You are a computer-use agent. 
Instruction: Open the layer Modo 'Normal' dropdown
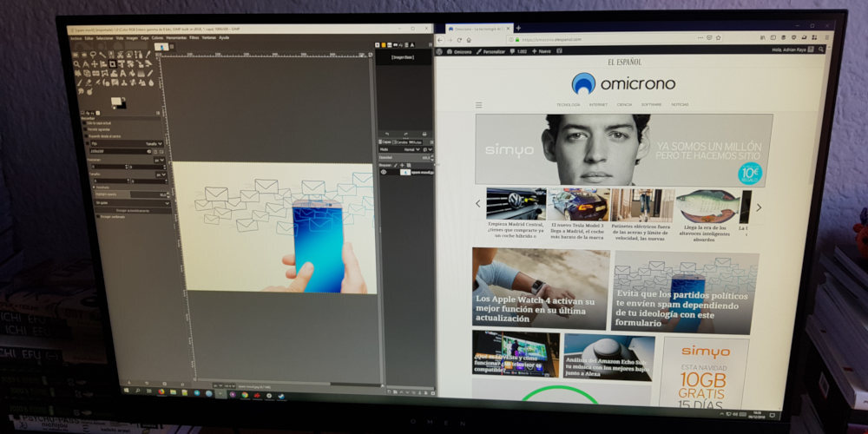coord(411,149)
